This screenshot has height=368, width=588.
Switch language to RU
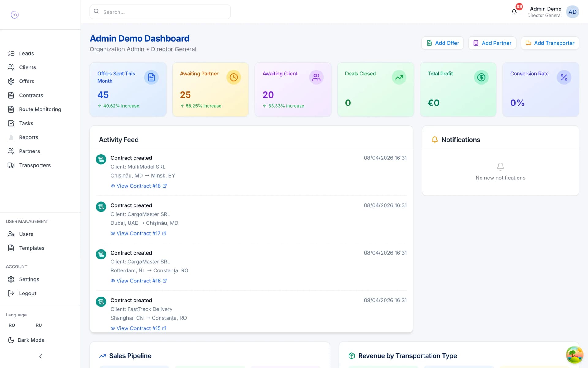[x=39, y=325]
